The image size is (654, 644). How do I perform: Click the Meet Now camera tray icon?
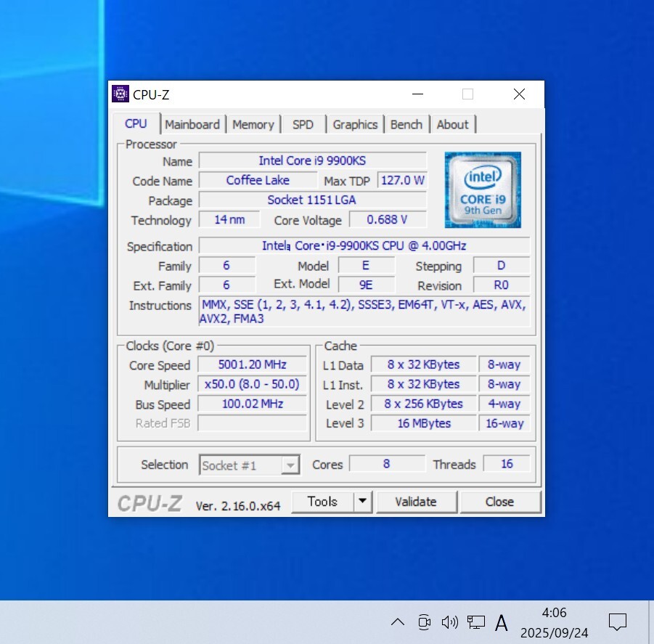pyautogui.click(x=425, y=621)
